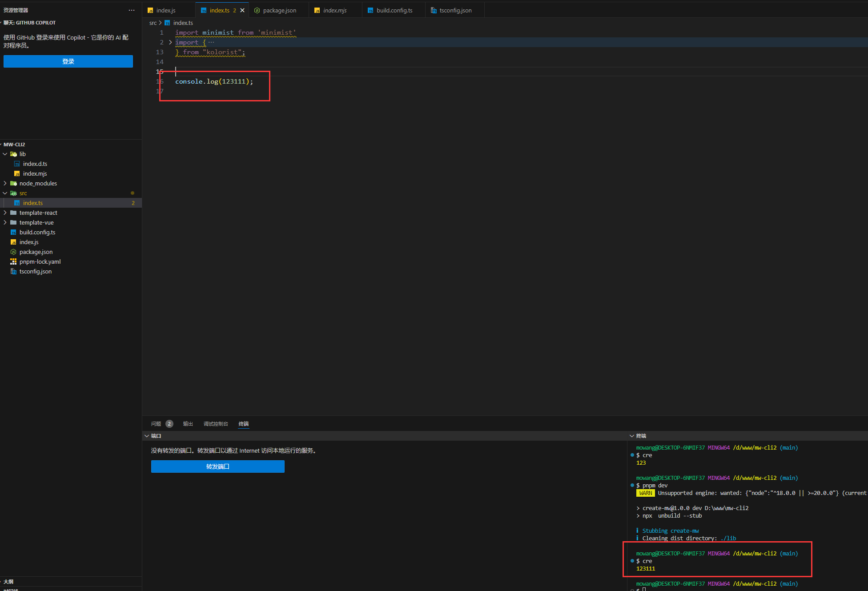Unfold the collapsed import block on line 2
This screenshot has height=591, width=868.
pyautogui.click(x=170, y=42)
